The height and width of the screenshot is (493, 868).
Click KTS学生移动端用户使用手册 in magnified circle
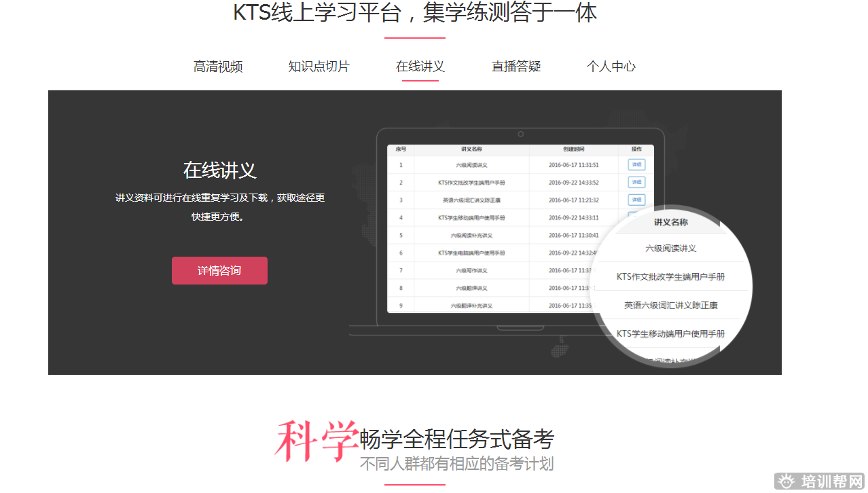pyautogui.click(x=670, y=333)
